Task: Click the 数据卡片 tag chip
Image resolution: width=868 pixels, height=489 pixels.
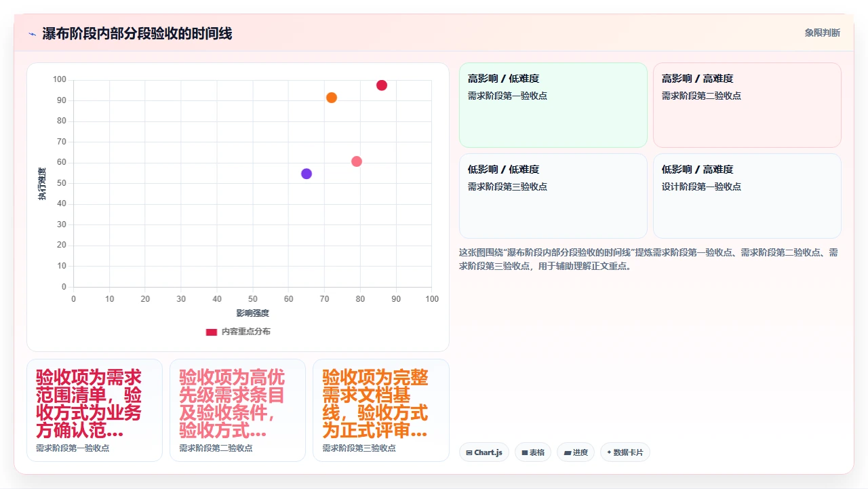Action: (x=625, y=452)
